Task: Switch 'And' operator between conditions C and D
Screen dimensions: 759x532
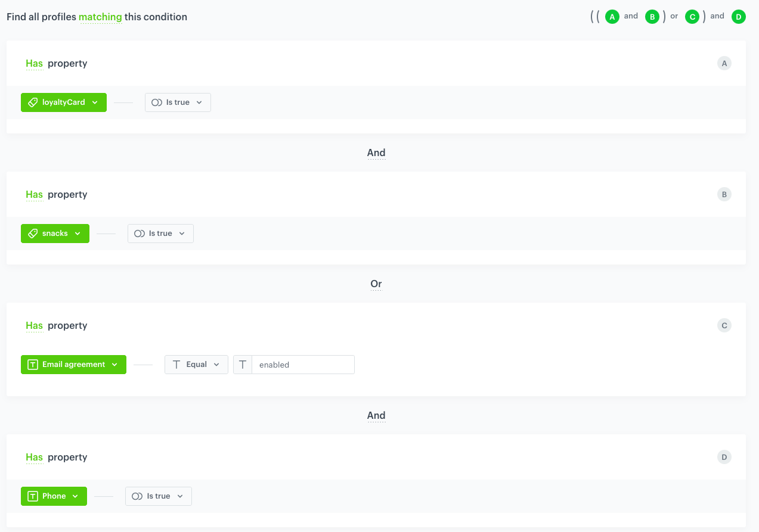Action: tap(376, 416)
